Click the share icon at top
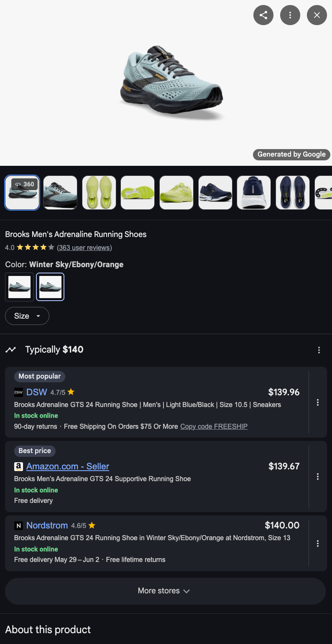The image size is (332, 644). pos(263,15)
